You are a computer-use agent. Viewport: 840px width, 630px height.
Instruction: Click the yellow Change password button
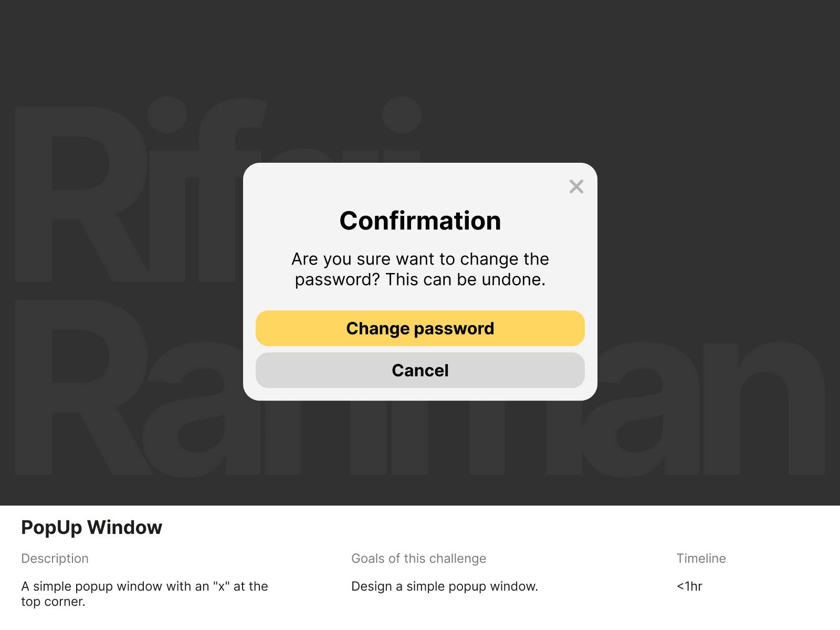tap(419, 328)
